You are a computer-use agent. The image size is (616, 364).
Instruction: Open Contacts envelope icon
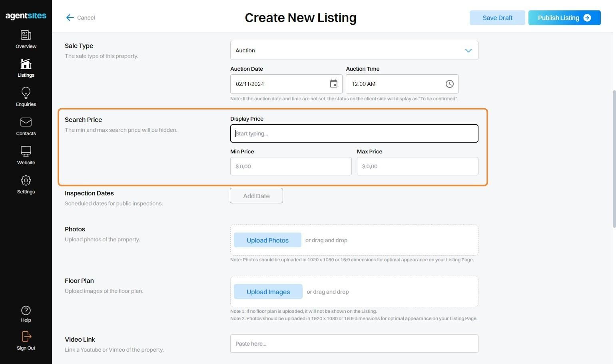(x=26, y=122)
